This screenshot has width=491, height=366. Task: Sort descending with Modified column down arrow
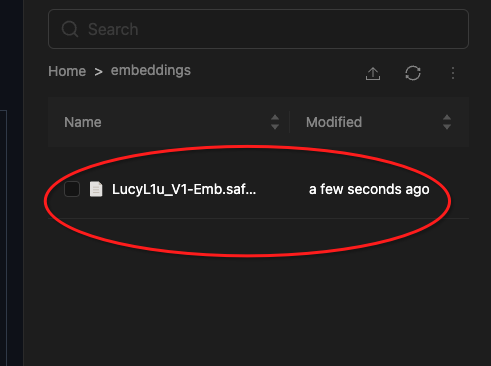[x=447, y=126]
